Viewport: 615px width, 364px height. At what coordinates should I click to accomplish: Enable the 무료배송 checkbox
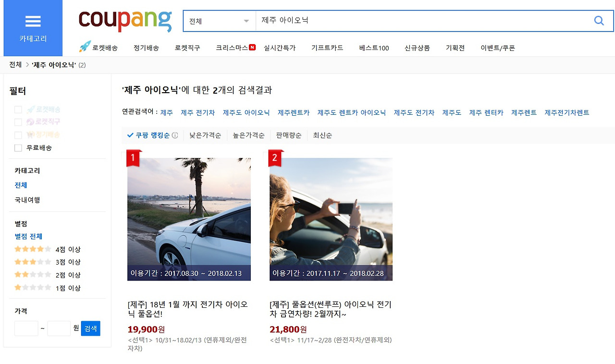point(18,148)
